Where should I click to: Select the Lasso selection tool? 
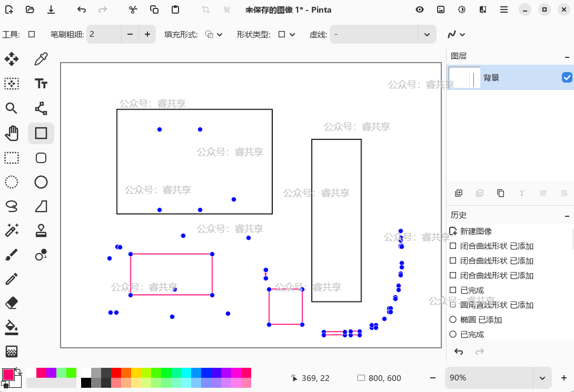pyautogui.click(x=12, y=205)
